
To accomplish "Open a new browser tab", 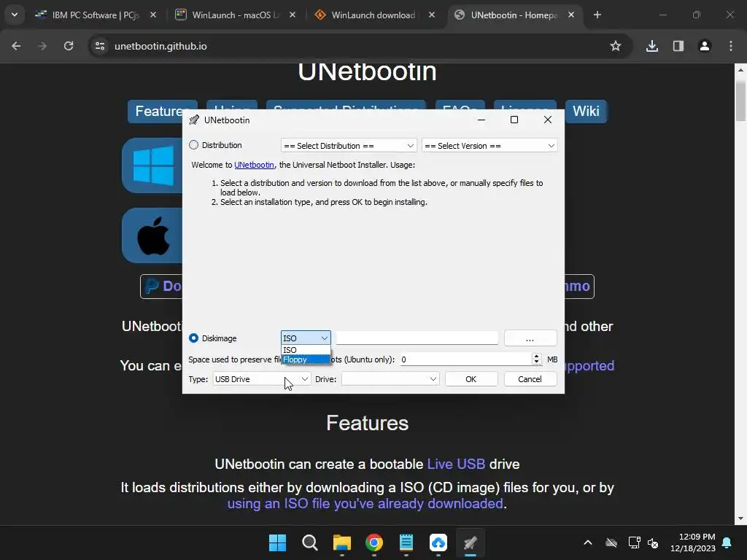I will 597,15.
